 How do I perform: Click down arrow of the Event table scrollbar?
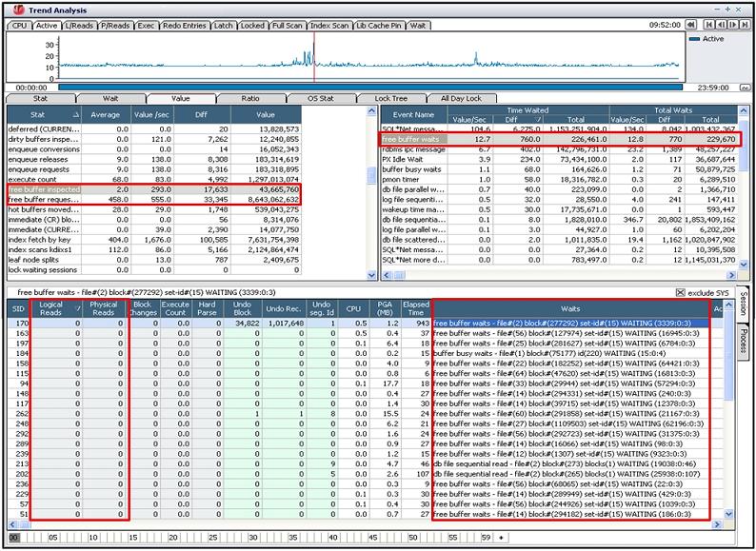[743, 265]
